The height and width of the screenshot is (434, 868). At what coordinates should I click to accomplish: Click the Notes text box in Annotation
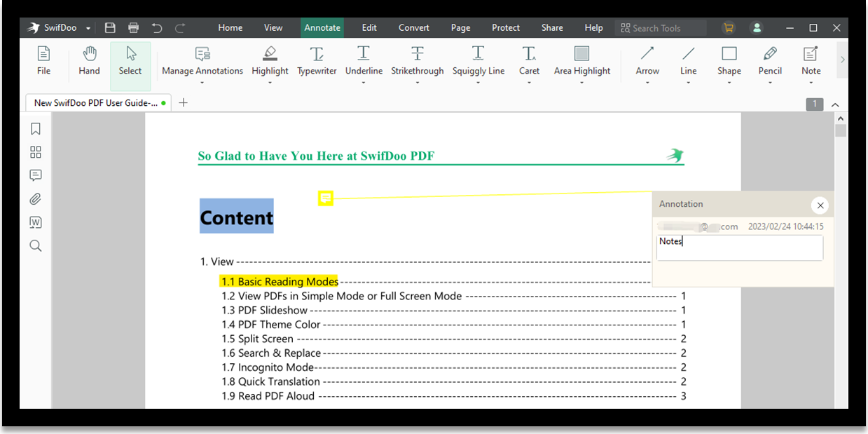(740, 247)
